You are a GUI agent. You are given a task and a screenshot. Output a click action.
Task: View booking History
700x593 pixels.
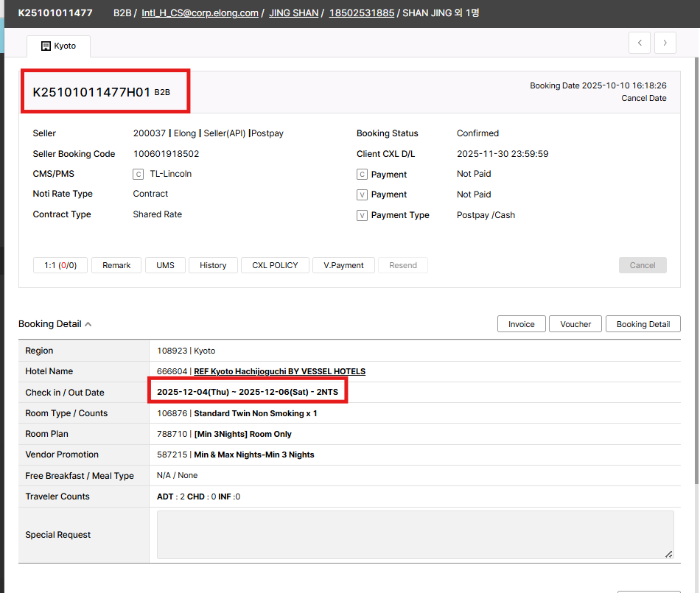(x=213, y=265)
